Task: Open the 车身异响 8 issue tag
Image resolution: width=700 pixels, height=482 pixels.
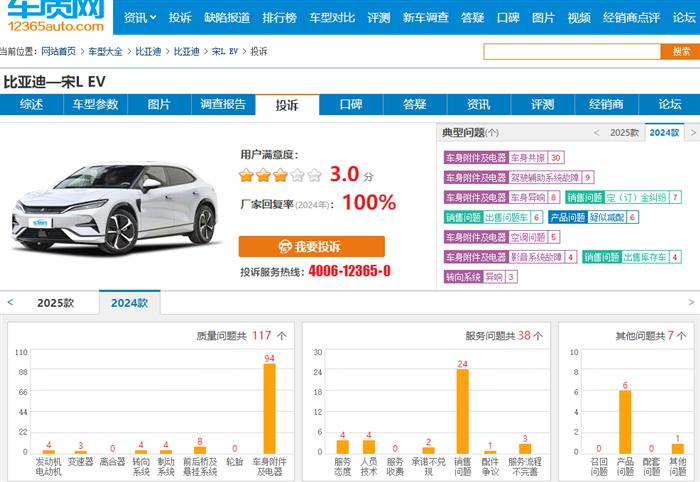Action: [x=502, y=197]
